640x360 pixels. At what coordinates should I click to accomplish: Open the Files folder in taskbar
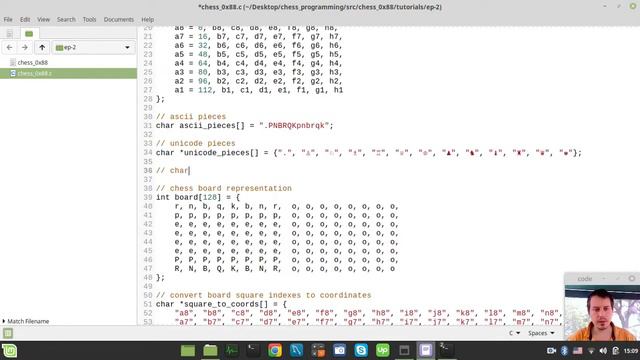pyautogui.click(x=210, y=351)
